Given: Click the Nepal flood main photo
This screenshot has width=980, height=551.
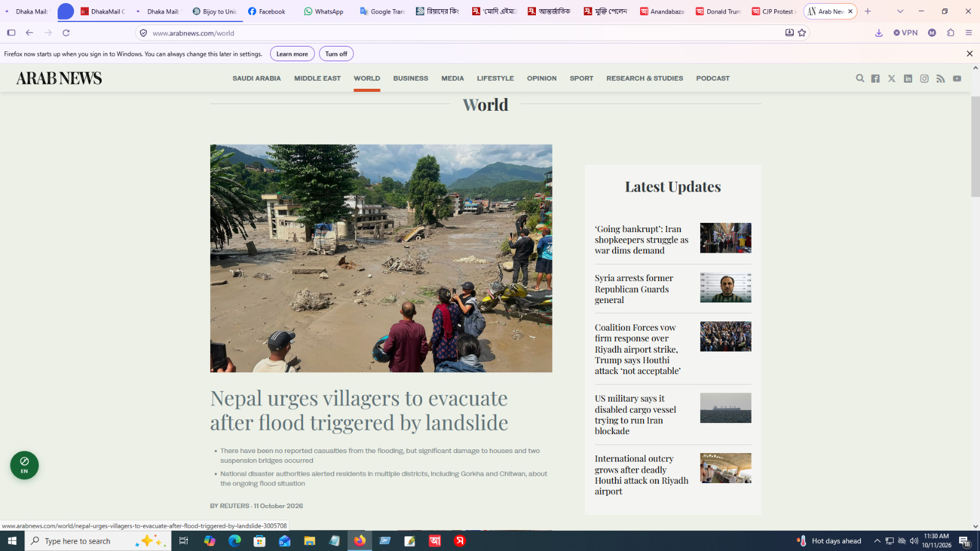Looking at the screenshot, I should 381,258.
